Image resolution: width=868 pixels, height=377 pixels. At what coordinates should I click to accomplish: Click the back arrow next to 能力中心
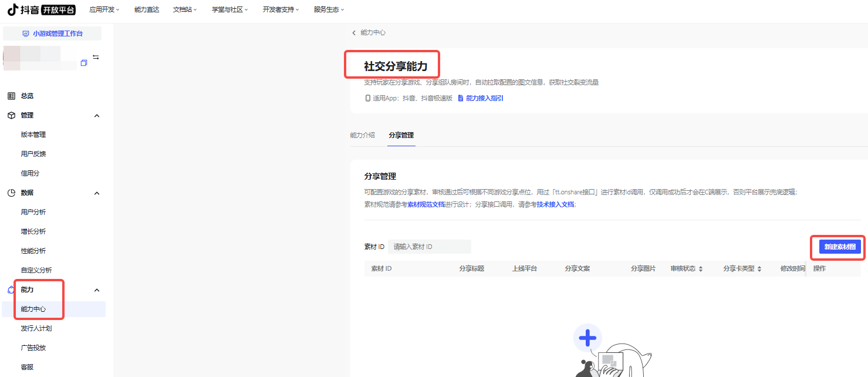click(354, 33)
